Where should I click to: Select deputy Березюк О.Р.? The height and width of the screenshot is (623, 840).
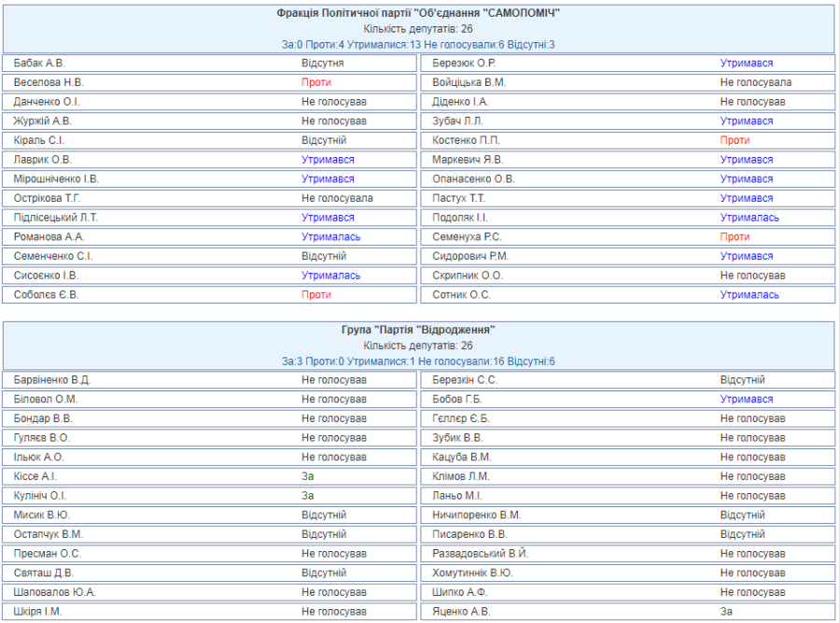(x=464, y=64)
